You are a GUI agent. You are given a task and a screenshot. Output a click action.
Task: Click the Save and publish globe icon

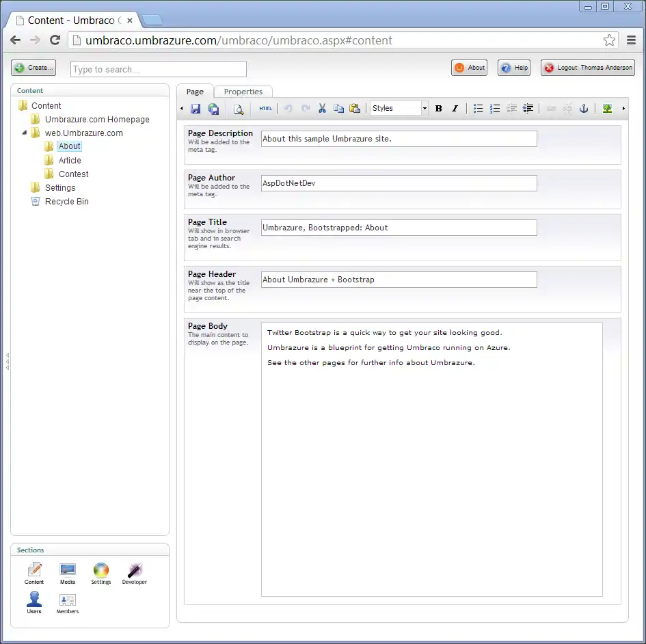tap(213, 109)
